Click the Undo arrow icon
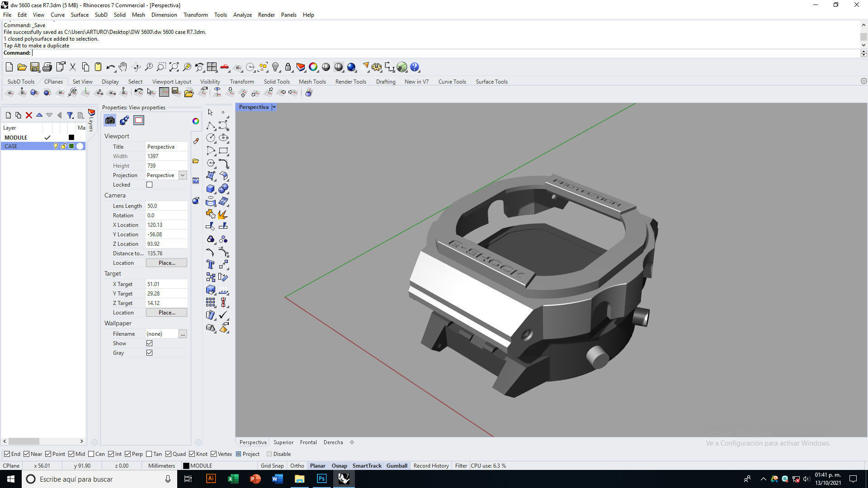 click(110, 67)
